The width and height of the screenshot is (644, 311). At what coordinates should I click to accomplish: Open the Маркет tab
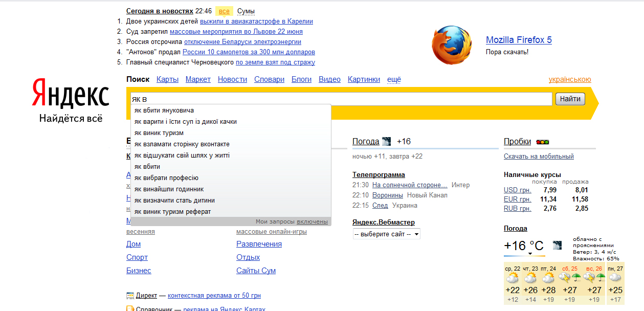click(x=198, y=79)
